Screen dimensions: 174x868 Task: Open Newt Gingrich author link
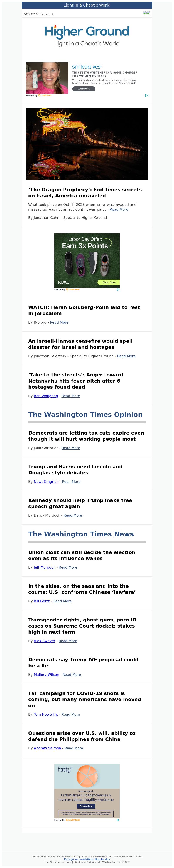[x=46, y=482]
